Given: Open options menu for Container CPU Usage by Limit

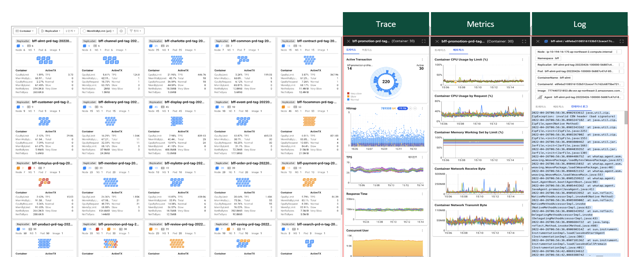Looking at the screenshot, I should tap(522, 60).
